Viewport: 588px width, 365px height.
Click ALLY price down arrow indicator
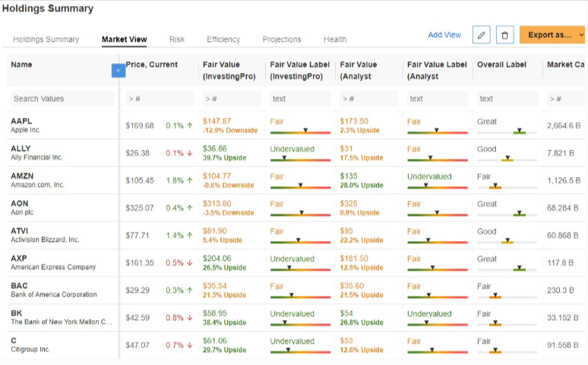[x=190, y=153]
